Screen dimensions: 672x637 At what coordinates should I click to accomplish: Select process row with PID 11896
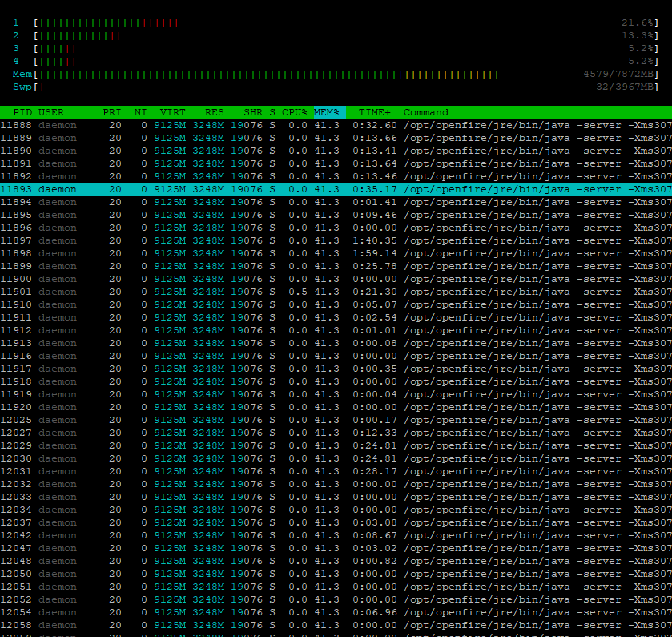tap(336, 228)
